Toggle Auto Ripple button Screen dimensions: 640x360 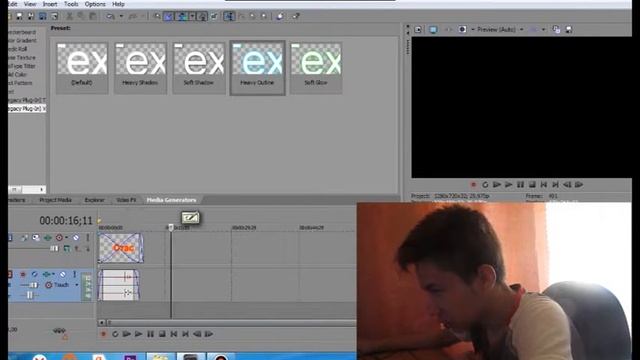pyautogui.click(x=182, y=16)
